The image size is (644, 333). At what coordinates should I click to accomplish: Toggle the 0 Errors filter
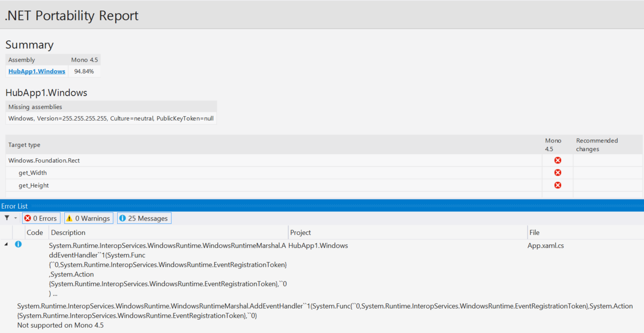pos(41,218)
